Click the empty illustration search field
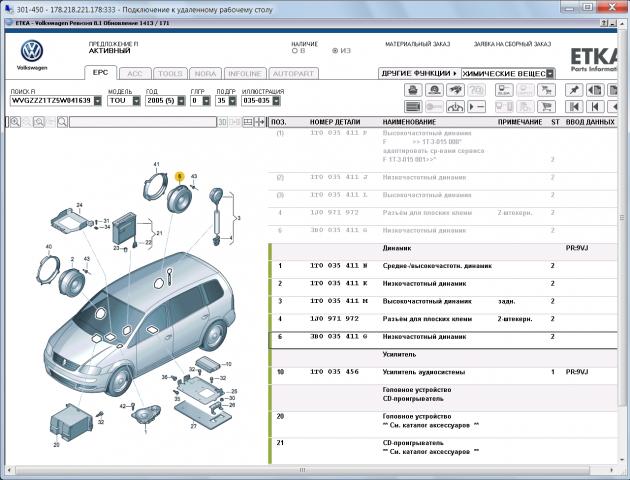630x480 pixels. click(143, 122)
